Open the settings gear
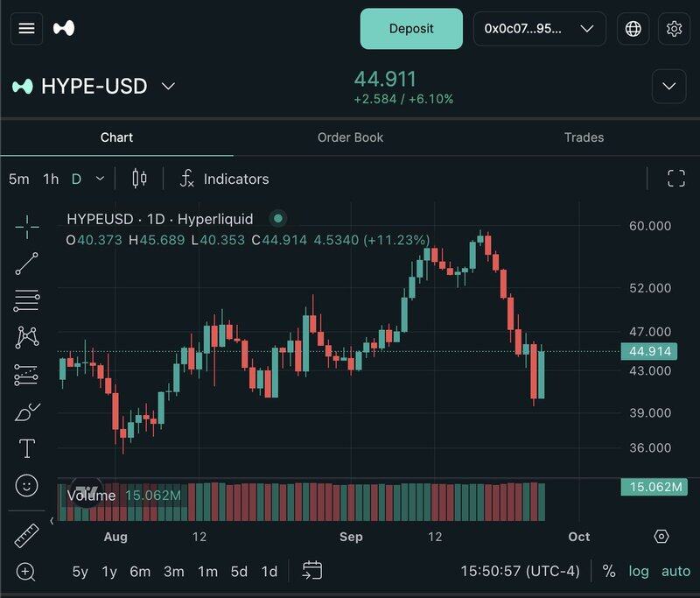Viewport: 700px width, 598px height. coord(674,29)
